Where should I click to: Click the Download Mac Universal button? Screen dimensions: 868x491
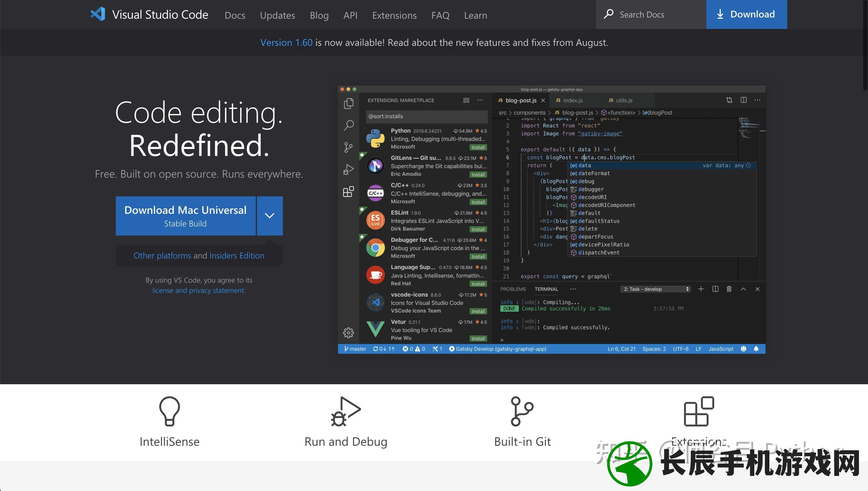click(185, 216)
